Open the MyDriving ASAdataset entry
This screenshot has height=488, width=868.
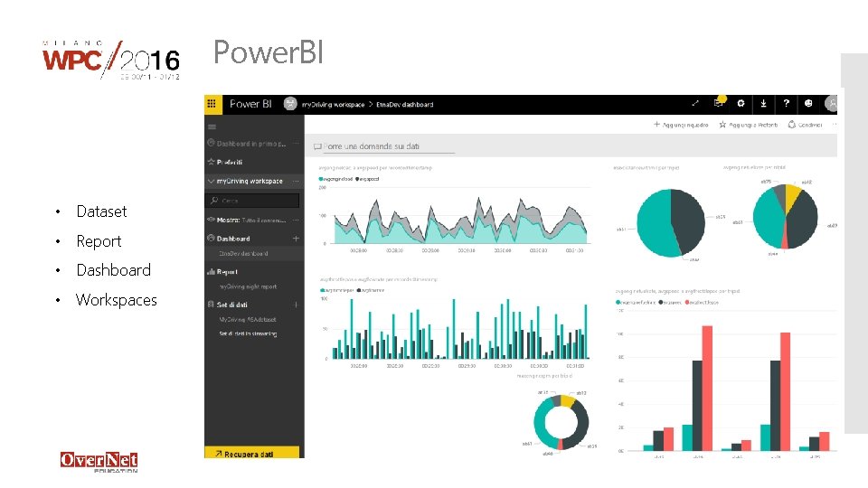[x=248, y=319]
